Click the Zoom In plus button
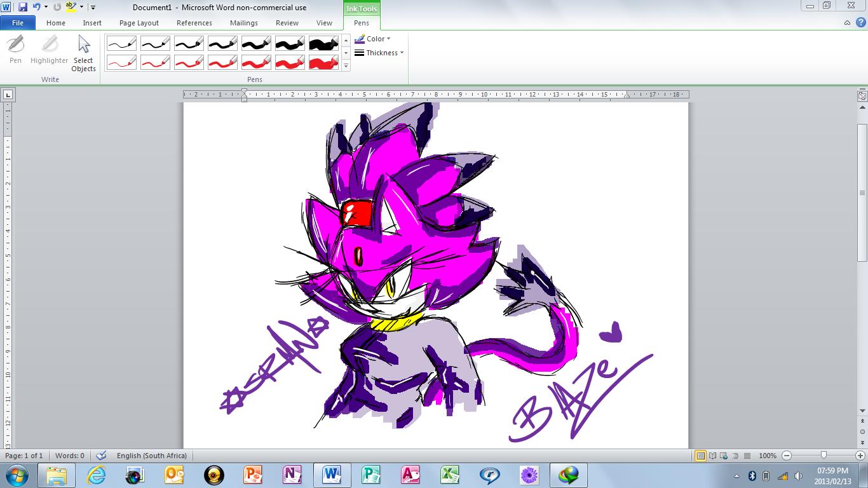The height and width of the screenshot is (488, 868). tap(860, 456)
